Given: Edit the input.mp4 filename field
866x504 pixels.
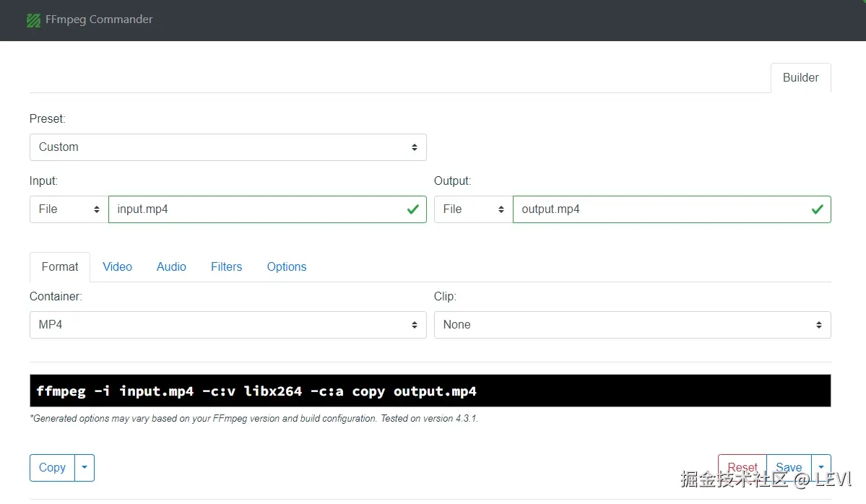Looking at the screenshot, I should tap(267, 209).
